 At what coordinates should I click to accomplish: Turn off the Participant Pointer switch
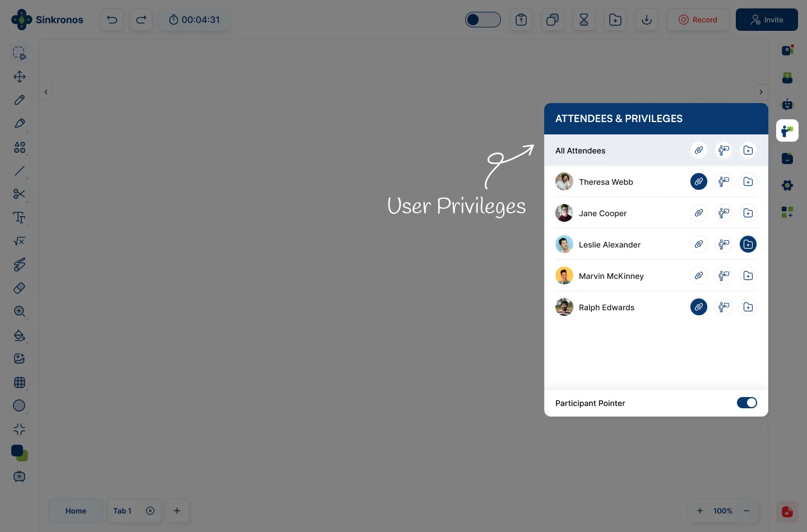[746, 403]
